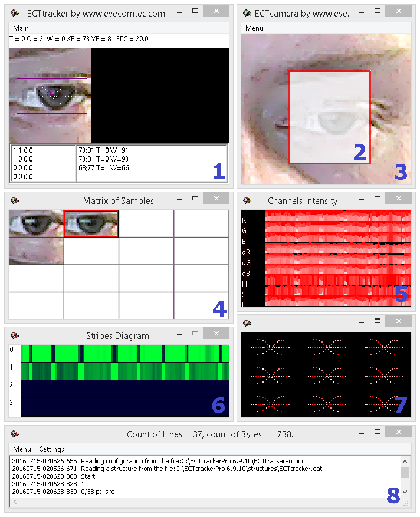The image size is (420, 517).
Task: Open Menu in the Count of Lines window
Action: tap(22, 449)
